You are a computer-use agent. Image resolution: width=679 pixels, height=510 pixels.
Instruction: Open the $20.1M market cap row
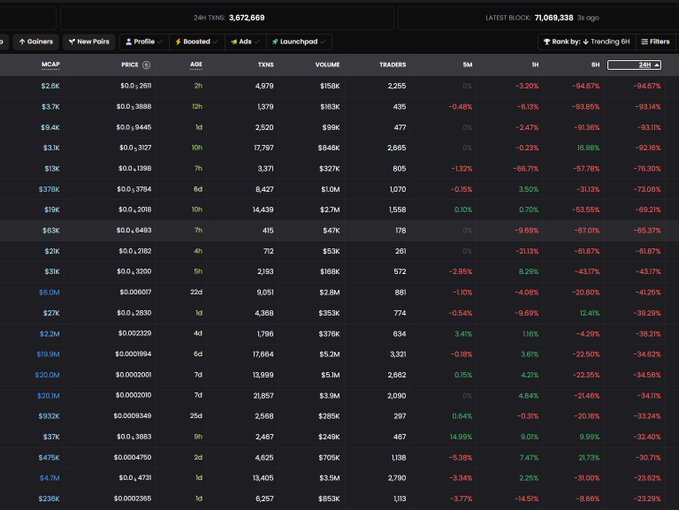(48, 396)
